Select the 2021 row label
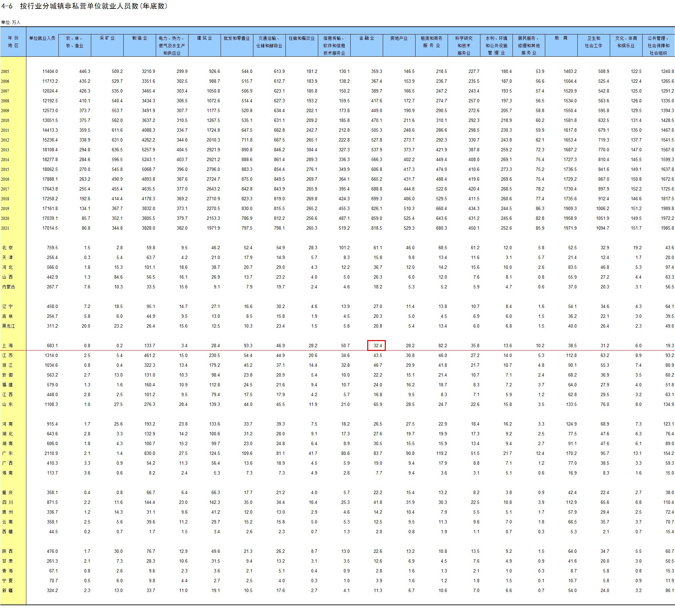675x616 pixels. click(5, 228)
